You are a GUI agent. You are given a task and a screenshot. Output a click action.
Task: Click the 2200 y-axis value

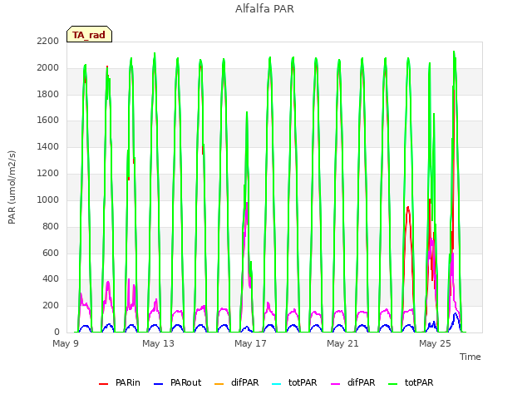(48, 42)
